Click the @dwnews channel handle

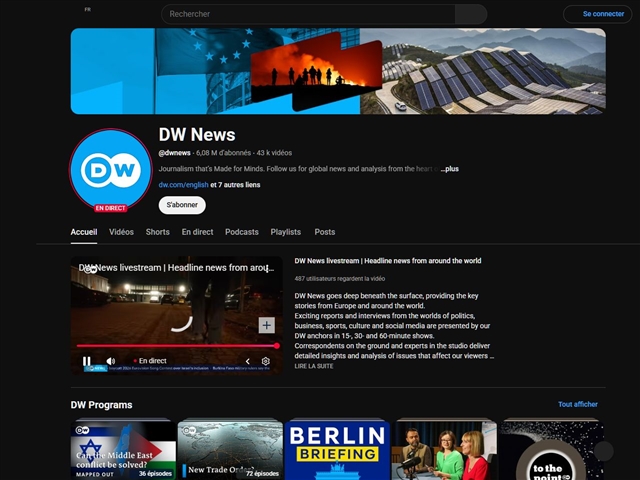point(174,153)
